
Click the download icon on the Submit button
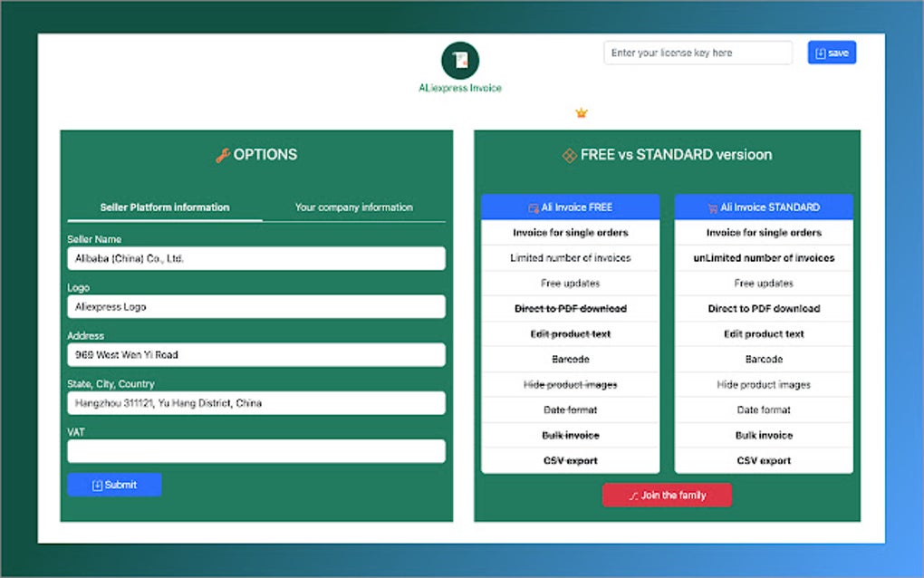[99, 484]
